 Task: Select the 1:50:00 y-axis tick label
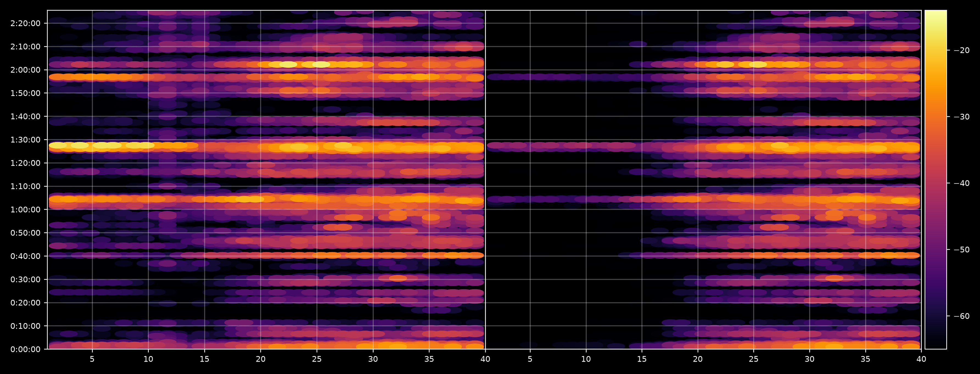pyautogui.click(x=26, y=93)
